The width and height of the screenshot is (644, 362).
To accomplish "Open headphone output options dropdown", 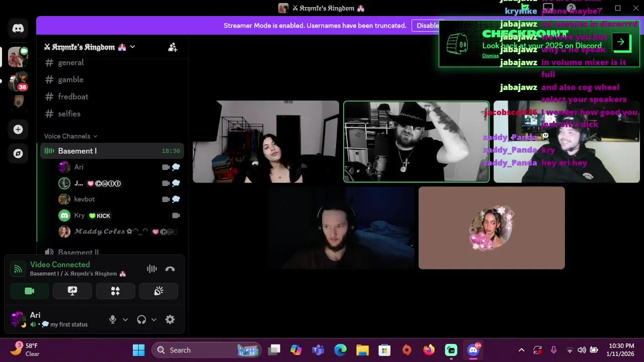I will [154, 320].
